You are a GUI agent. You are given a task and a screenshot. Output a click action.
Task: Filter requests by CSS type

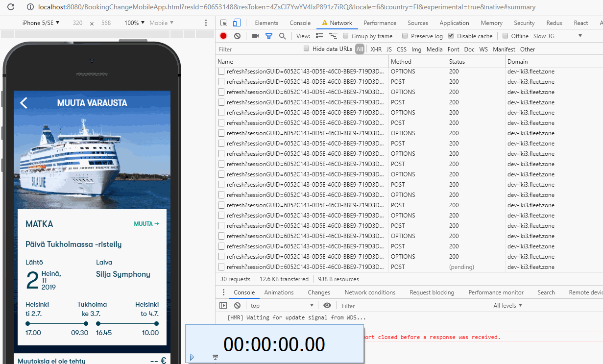click(402, 49)
